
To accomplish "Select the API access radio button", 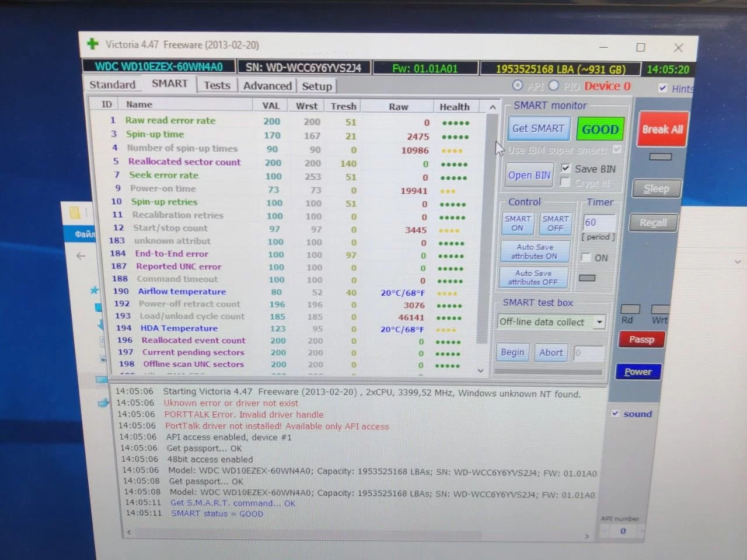I will (517, 86).
